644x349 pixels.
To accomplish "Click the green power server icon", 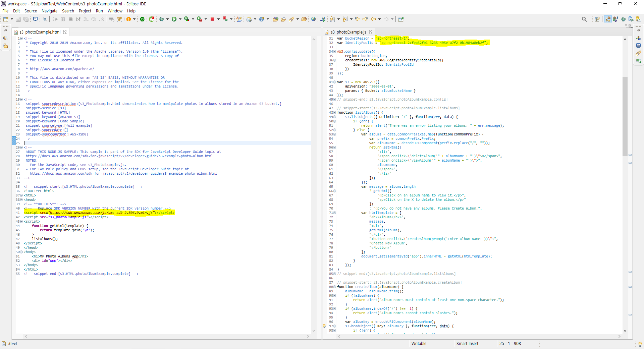I will point(142,19).
